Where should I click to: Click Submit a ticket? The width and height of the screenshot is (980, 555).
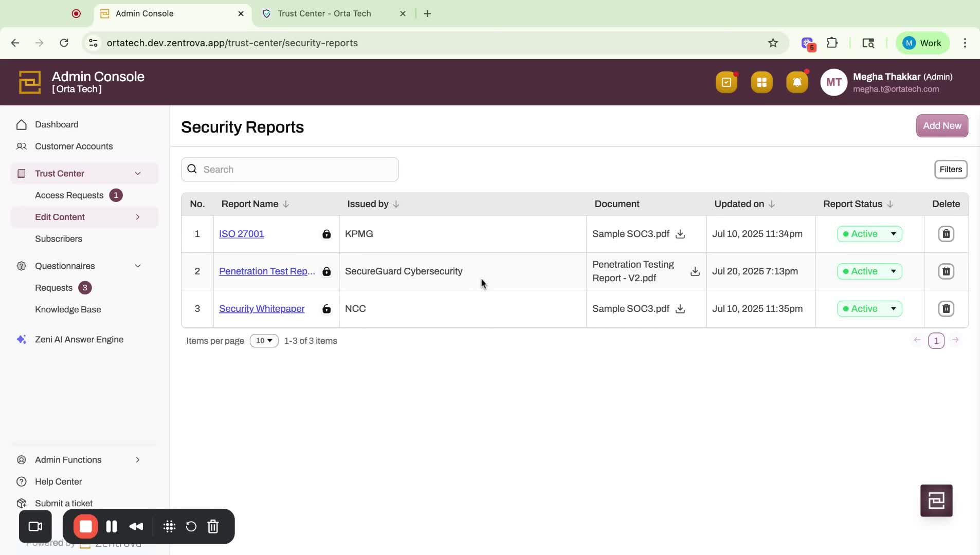(64, 504)
